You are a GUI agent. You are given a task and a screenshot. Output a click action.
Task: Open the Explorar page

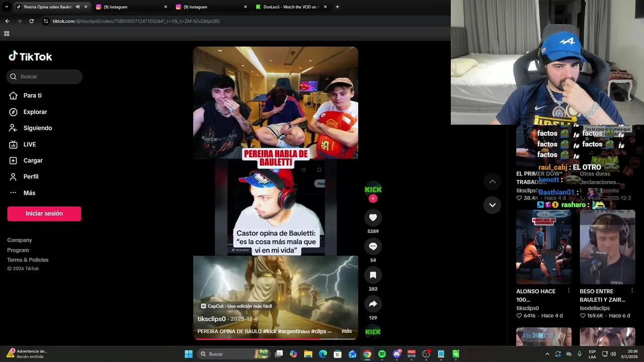35,112
